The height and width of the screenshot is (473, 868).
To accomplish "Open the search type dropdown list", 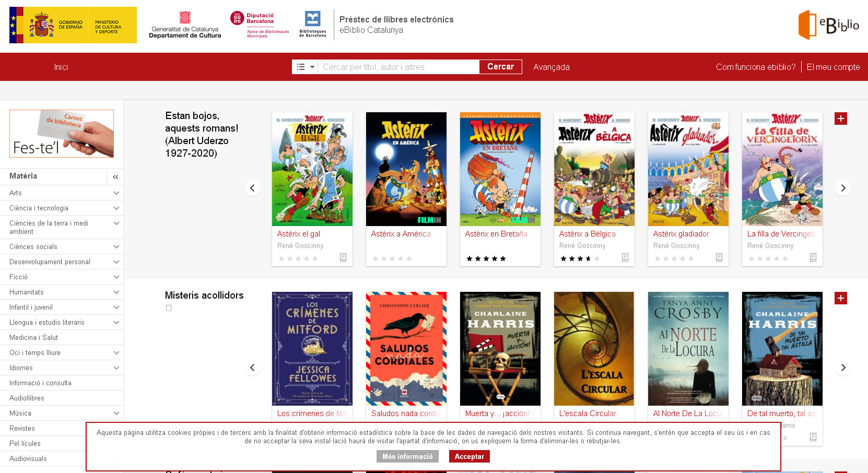I will 305,67.
